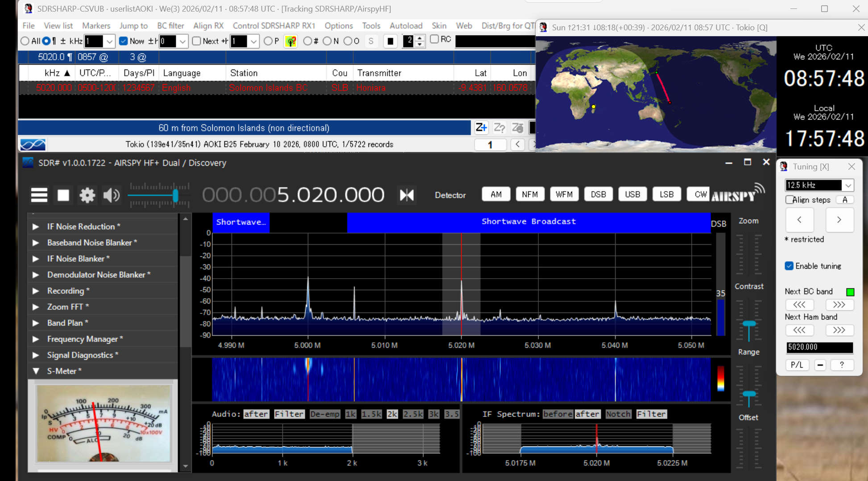Open the Markers menu
Image resolution: width=868 pixels, height=481 pixels.
coord(96,26)
